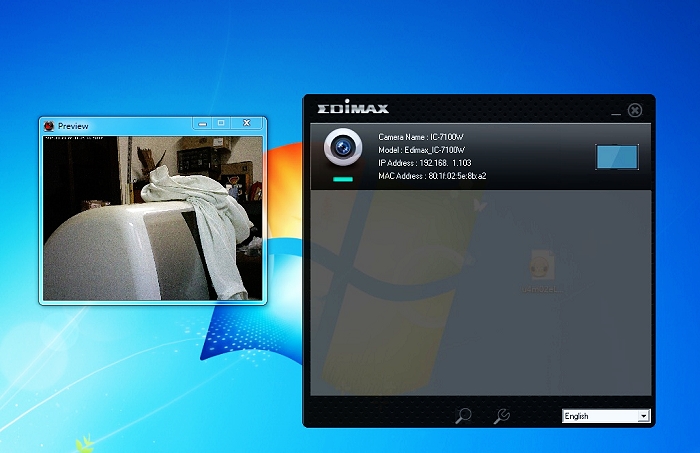Click the IP Address 192.168.1.103 line
700x453 pixels.
tap(425, 163)
